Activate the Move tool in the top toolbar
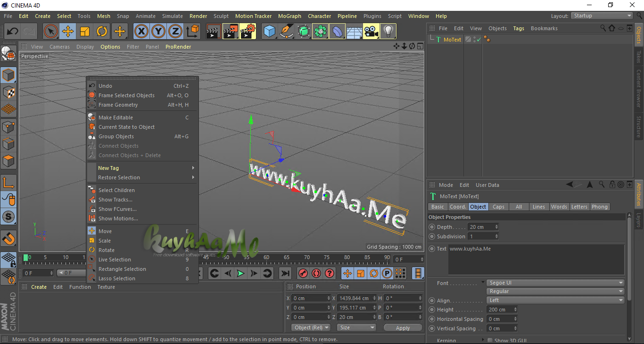644x344 pixels. (68, 32)
